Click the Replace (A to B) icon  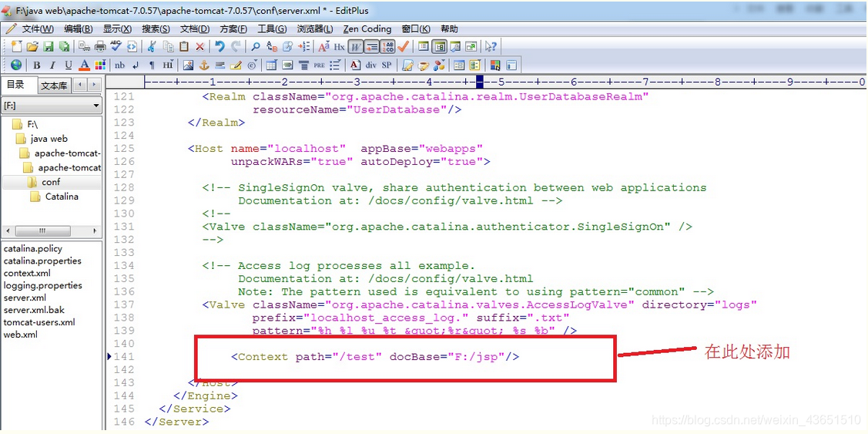[x=272, y=46]
